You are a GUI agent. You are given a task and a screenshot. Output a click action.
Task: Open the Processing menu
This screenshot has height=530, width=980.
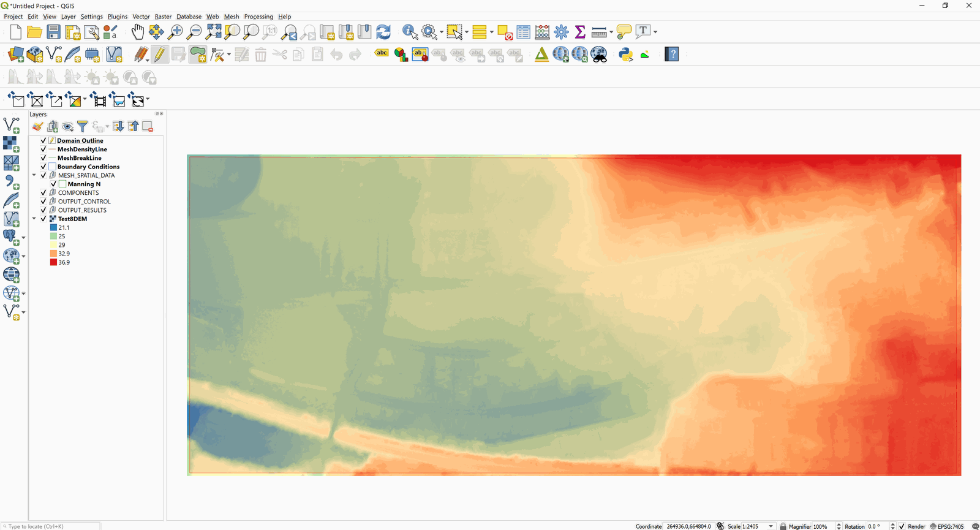pos(258,17)
